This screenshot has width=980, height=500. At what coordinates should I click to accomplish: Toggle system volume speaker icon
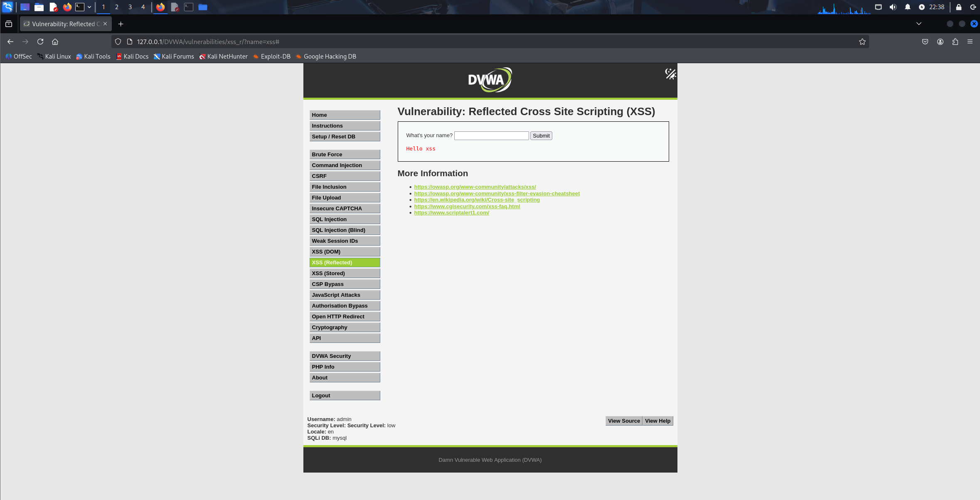pos(893,7)
